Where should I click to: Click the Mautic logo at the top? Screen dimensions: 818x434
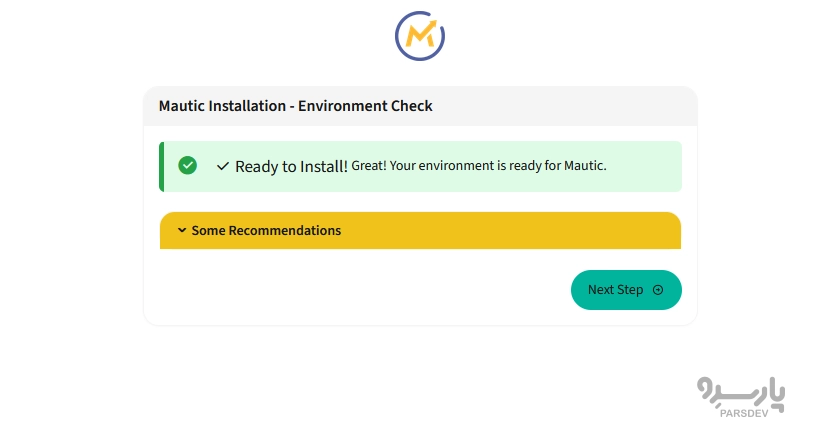[420, 36]
